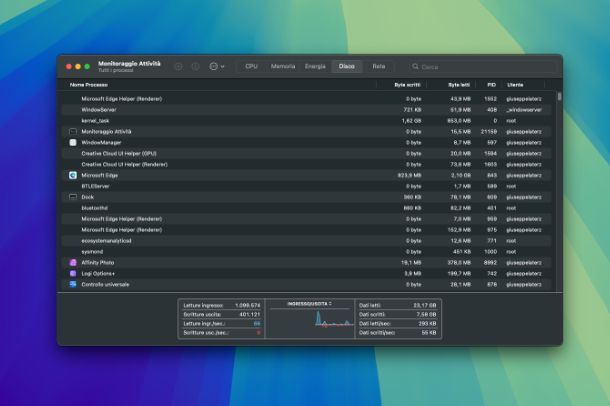Click the Affinity Photo app icon

pos(73,262)
